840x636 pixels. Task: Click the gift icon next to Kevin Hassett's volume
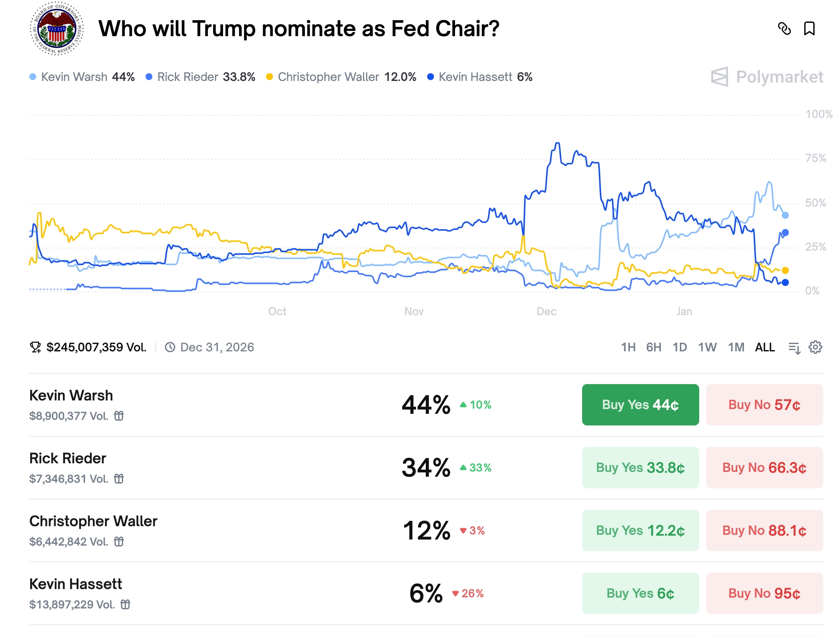(x=125, y=604)
